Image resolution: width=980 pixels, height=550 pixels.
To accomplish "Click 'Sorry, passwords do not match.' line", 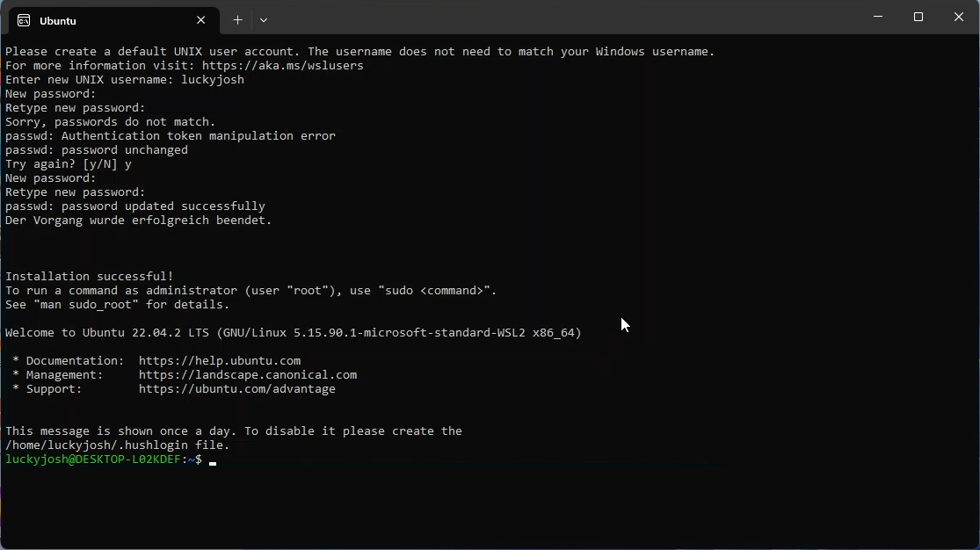I will tap(111, 122).
